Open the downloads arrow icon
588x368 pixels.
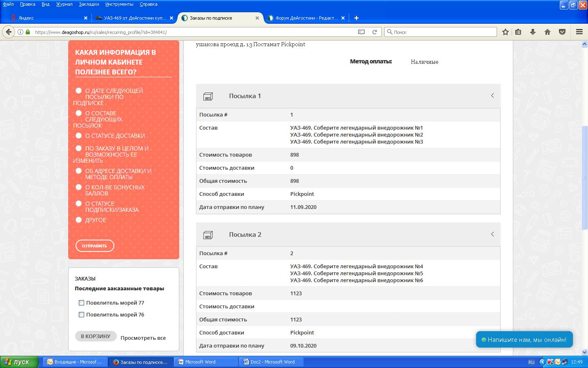[x=533, y=32]
